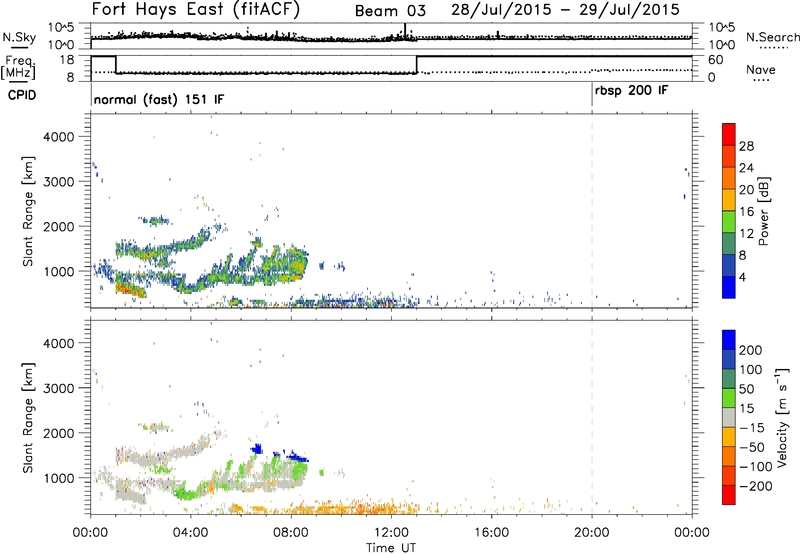
Task: Select the "4" Power colorbar tick label
Action: (x=742, y=277)
